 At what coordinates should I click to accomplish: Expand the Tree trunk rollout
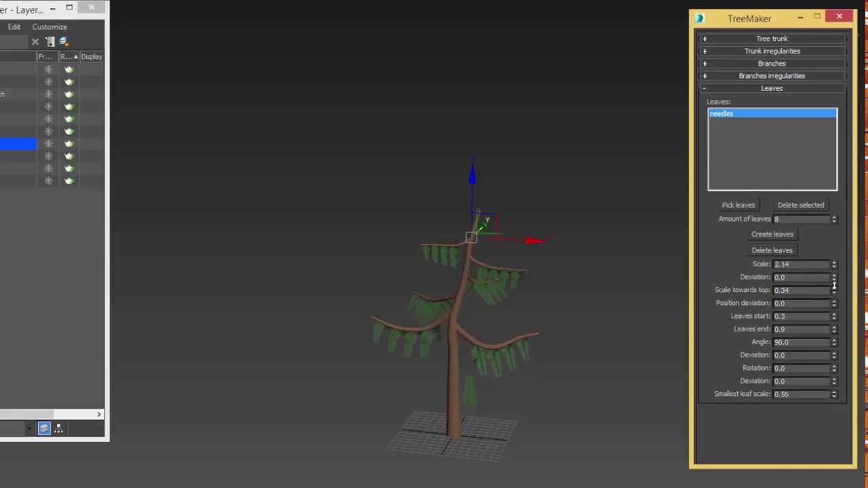(x=772, y=39)
